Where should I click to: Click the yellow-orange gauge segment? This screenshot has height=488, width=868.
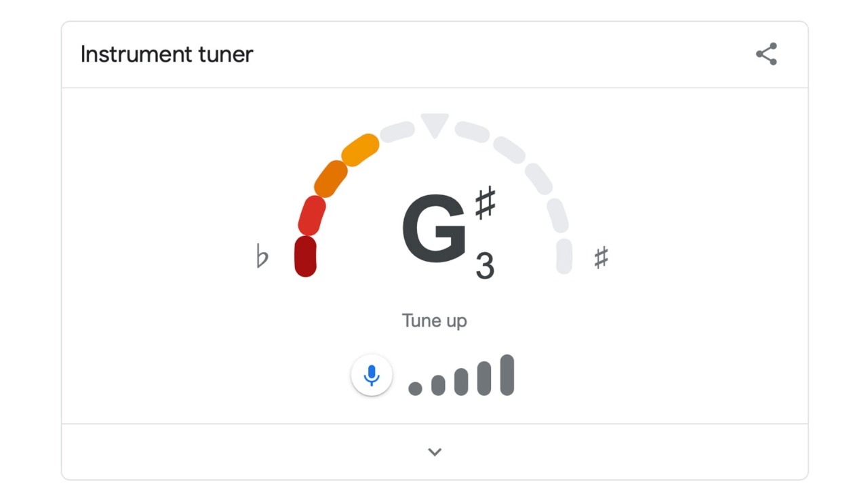click(359, 150)
